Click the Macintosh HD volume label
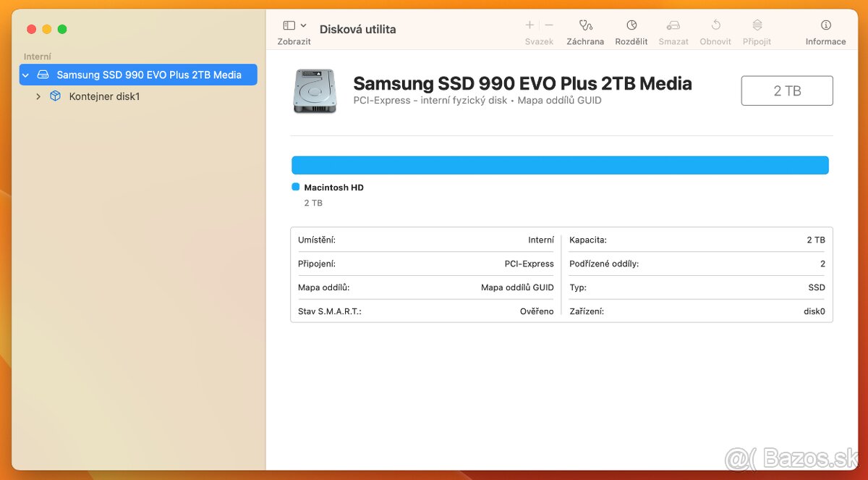Screen dimensions: 868x480 333,188
